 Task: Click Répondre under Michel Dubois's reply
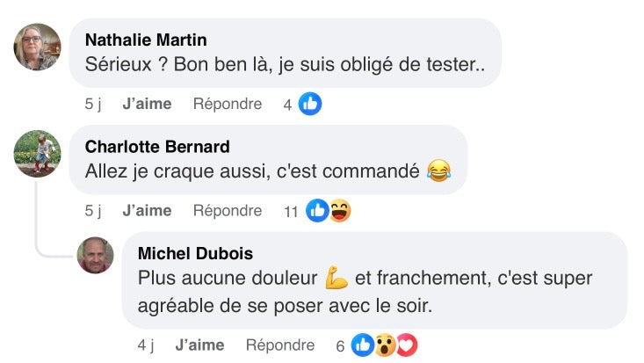click(x=280, y=345)
